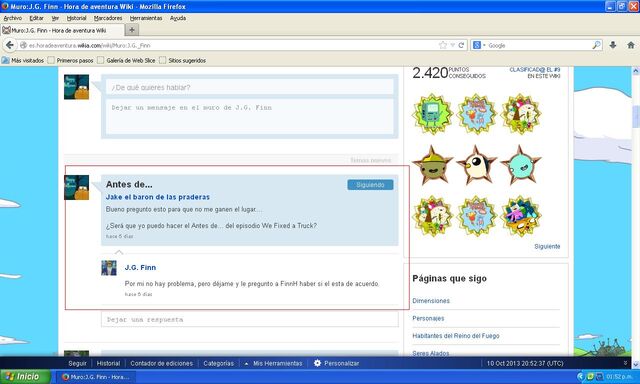Click the Siguiente link under badges
Viewport: 640px width, 384px height.
pos(547,246)
